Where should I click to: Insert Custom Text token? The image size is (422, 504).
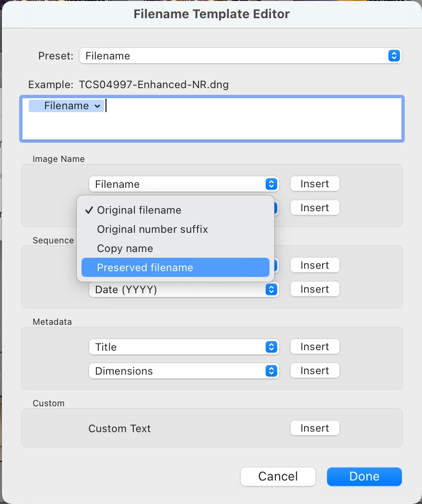315,428
